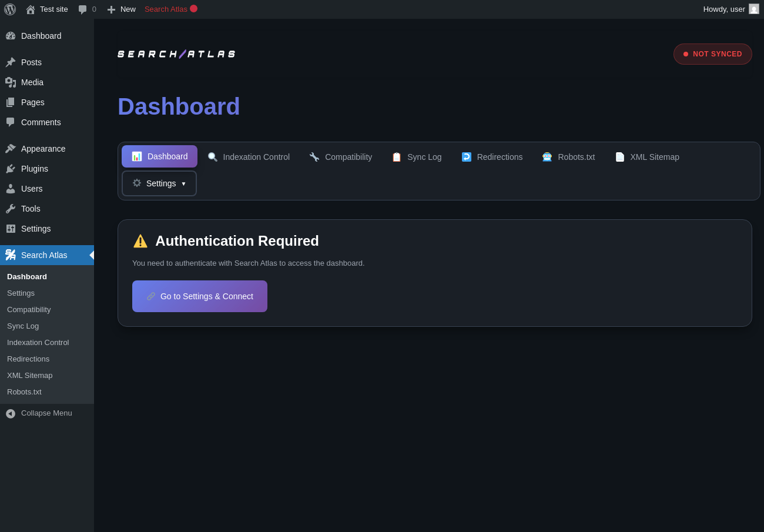Click the Media sidebar icon
Viewport: 764px width, 532px height.
point(11,82)
